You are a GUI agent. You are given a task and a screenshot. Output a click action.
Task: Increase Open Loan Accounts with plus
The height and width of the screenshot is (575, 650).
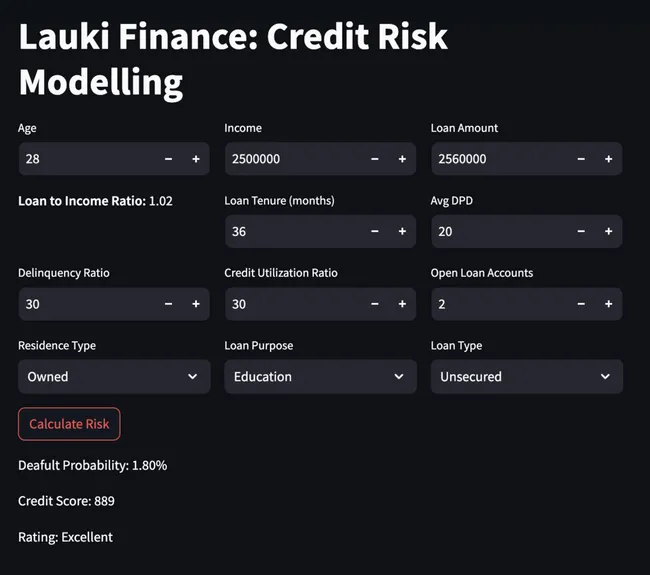[608, 304]
